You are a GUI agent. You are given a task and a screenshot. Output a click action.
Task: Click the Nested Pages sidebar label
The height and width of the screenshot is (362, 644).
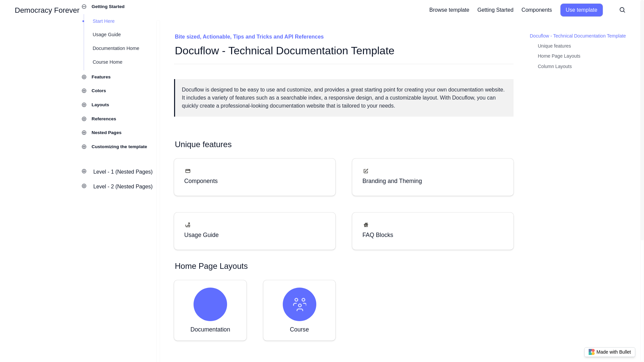(x=106, y=133)
